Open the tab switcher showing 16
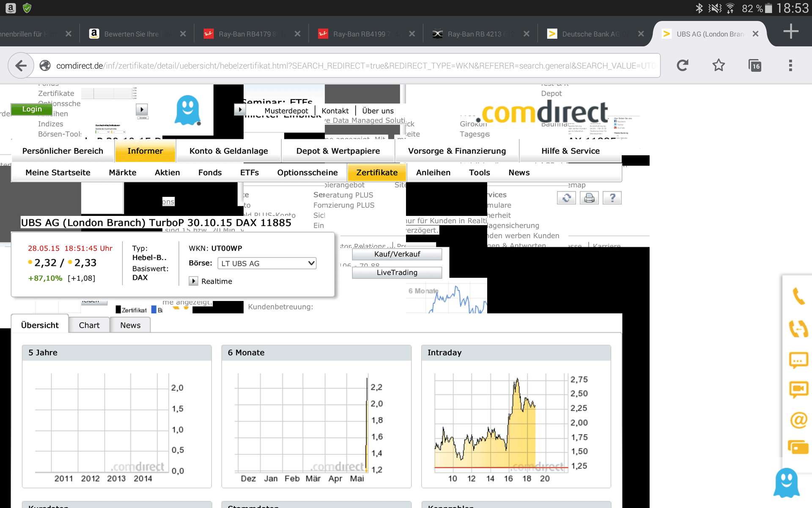The height and width of the screenshot is (508, 812). (x=755, y=66)
